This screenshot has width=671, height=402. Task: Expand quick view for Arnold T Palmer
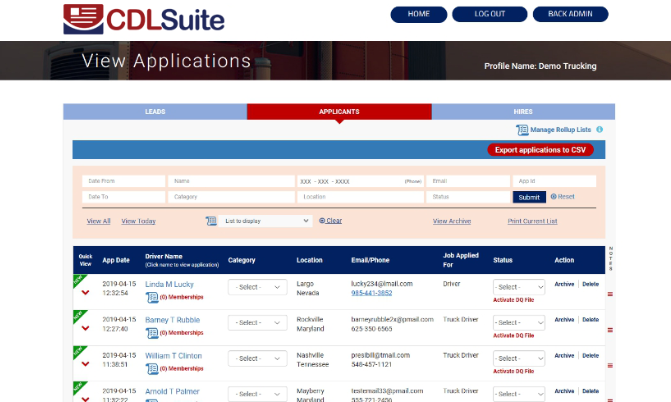(85, 399)
